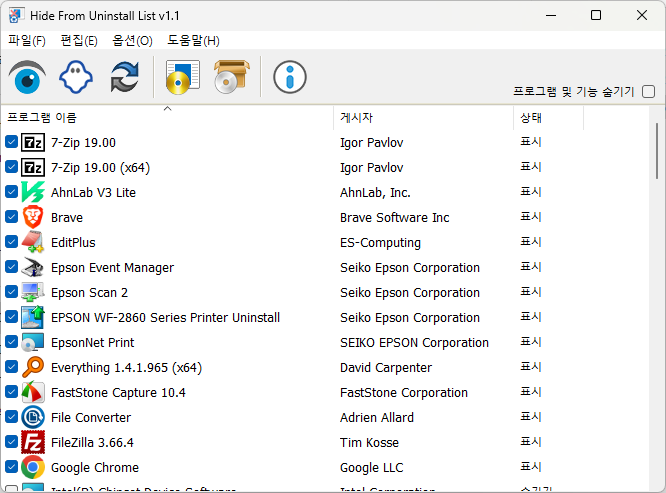Uncheck the FastStone Capture 10.4 checkbox
The image size is (666, 493).
point(11,392)
